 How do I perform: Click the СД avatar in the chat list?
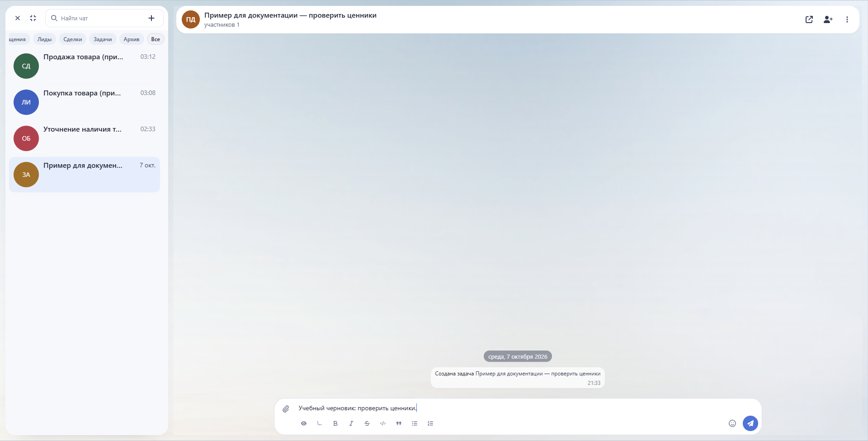tap(26, 66)
